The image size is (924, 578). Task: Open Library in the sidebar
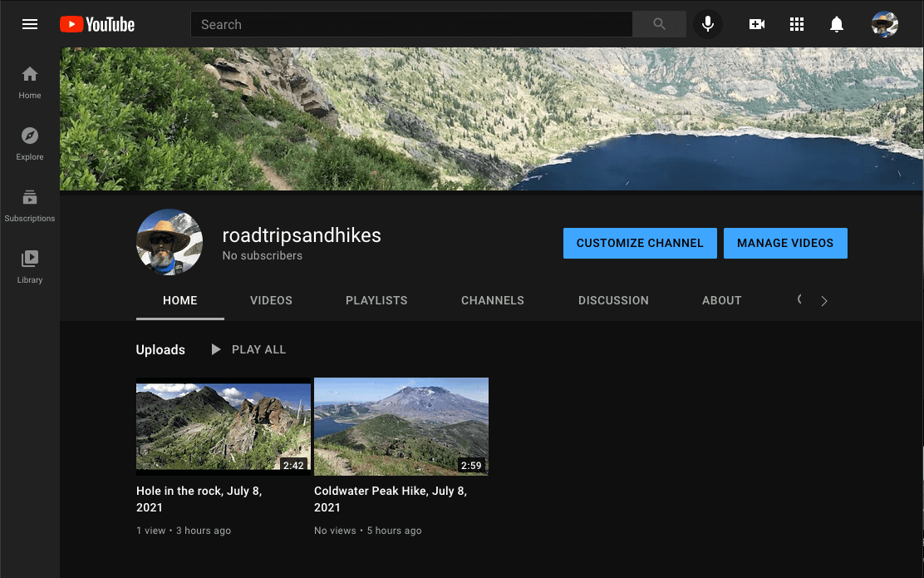pyautogui.click(x=29, y=267)
